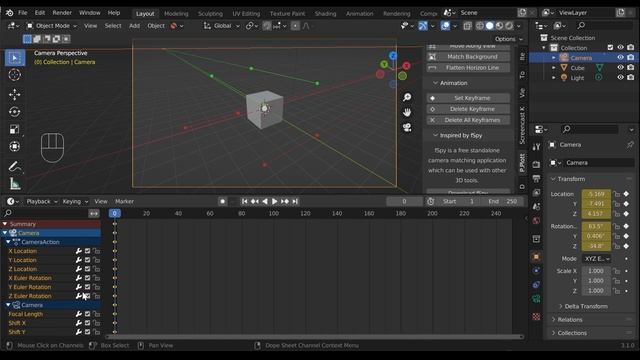Switch to the Modeling workspace tab
Screen dimensions: 640x360
tap(176, 13)
